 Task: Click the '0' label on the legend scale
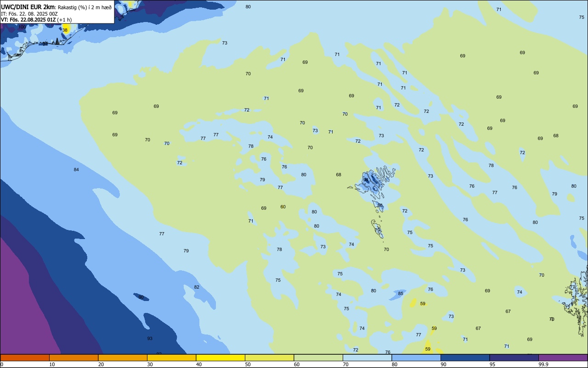tap(2, 364)
